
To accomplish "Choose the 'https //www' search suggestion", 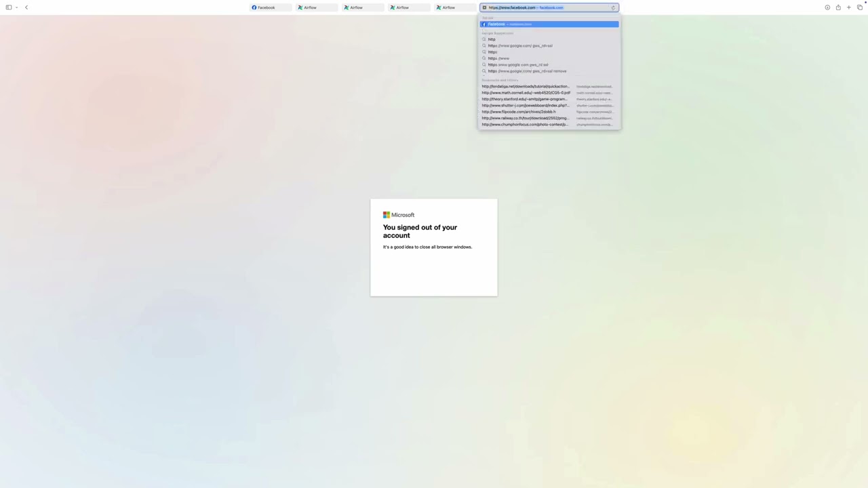I will 549,58.
